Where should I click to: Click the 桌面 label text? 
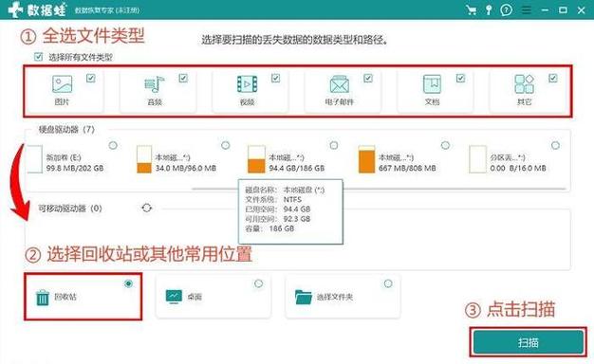click(x=195, y=297)
